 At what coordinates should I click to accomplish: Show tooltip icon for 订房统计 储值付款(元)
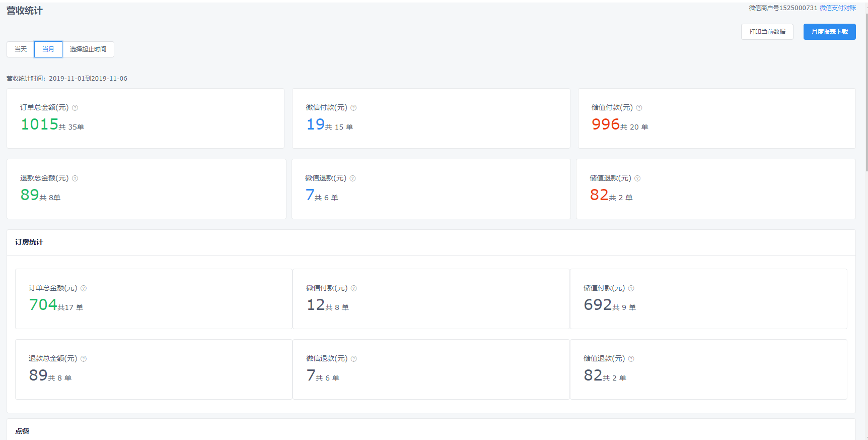[x=631, y=288]
